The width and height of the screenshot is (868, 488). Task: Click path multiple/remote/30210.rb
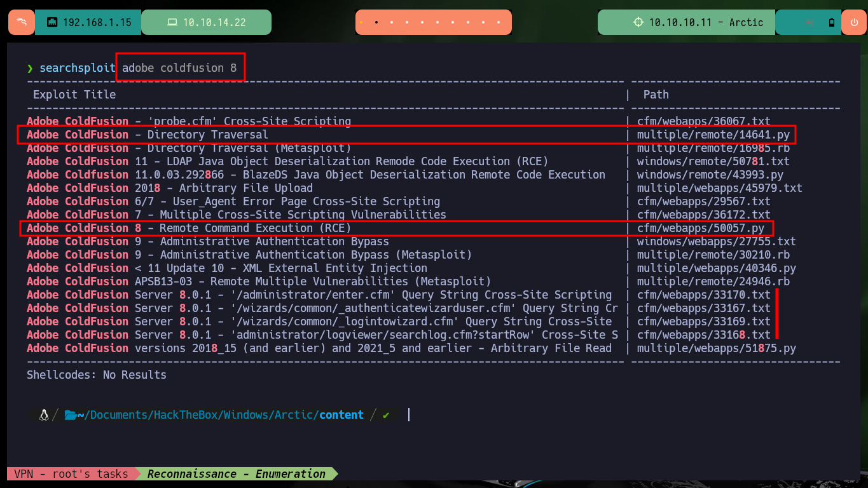713,255
